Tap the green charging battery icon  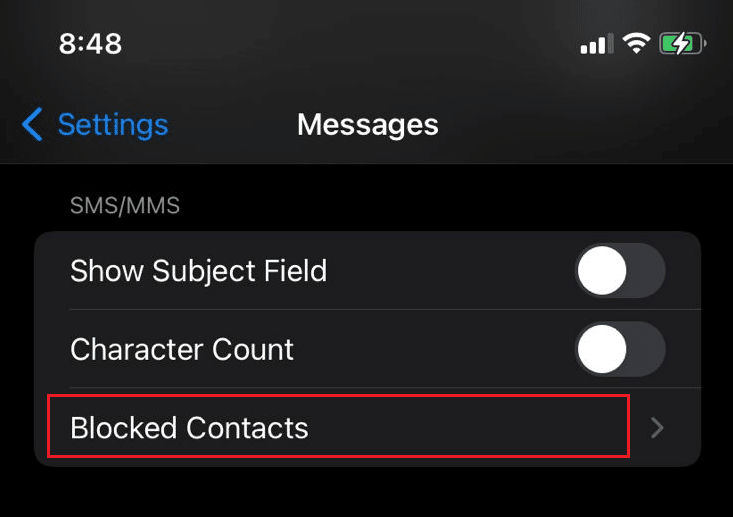pyautogui.click(x=682, y=44)
